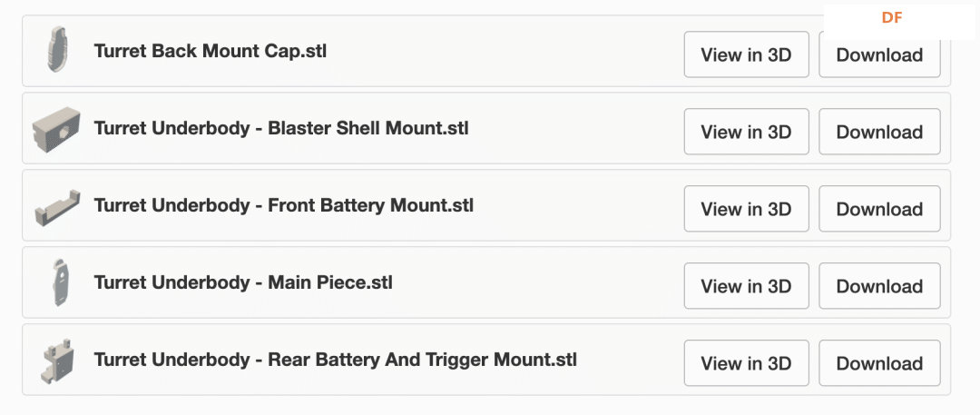Click the Turret Back Mount Cap thumbnail
This screenshot has height=415, width=980.
point(56,49)
